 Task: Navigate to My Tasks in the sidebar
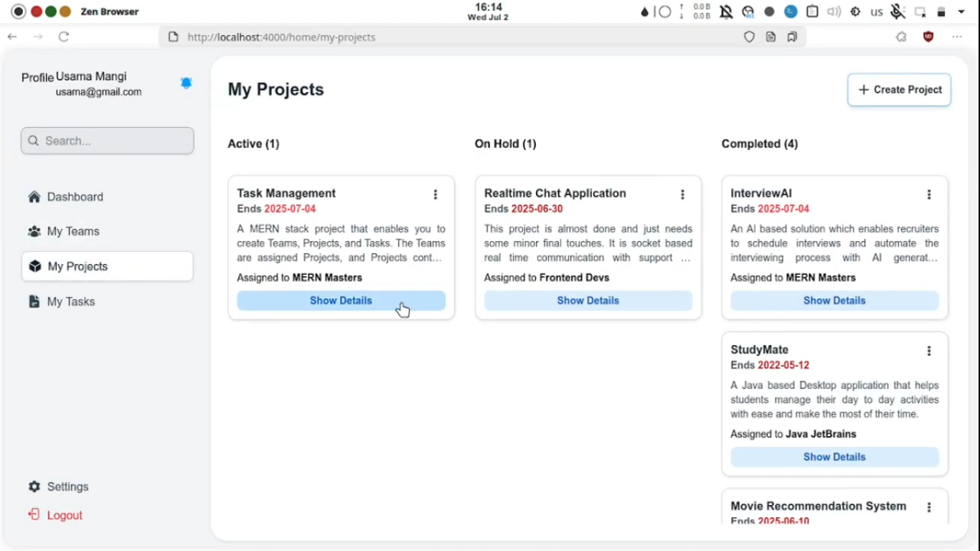point(71,301)
